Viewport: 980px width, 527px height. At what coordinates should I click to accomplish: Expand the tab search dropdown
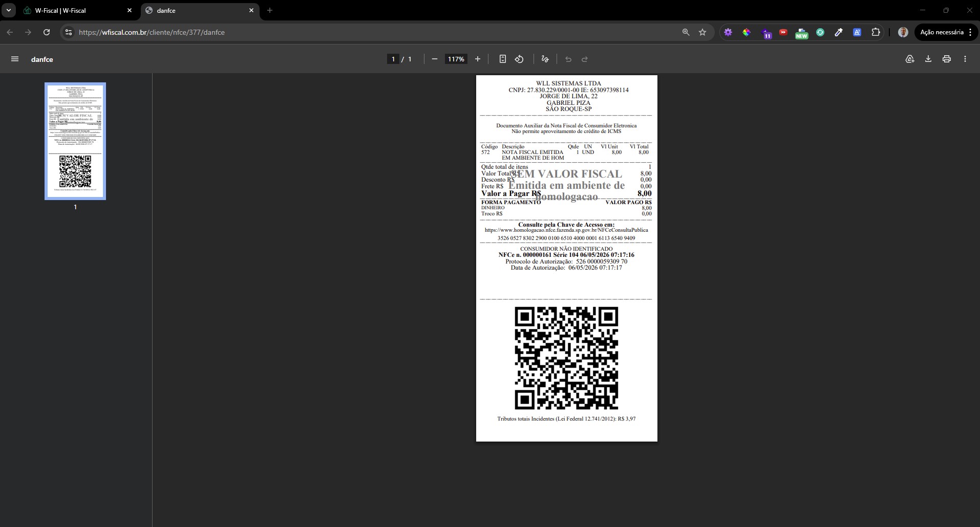9,10
